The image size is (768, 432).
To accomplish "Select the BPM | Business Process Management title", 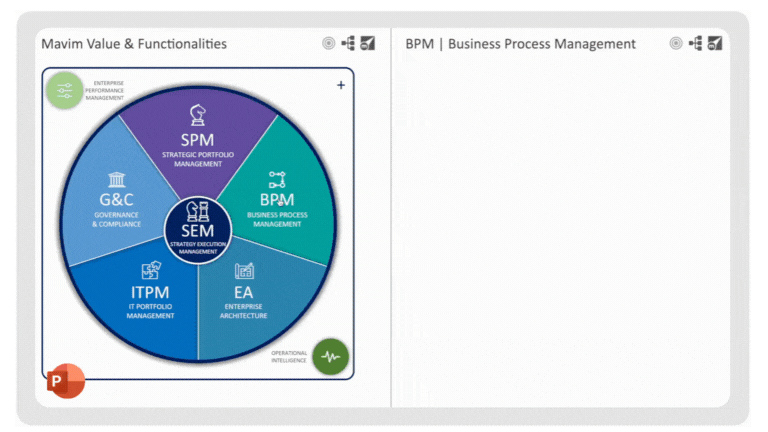I will click(520, 43).
